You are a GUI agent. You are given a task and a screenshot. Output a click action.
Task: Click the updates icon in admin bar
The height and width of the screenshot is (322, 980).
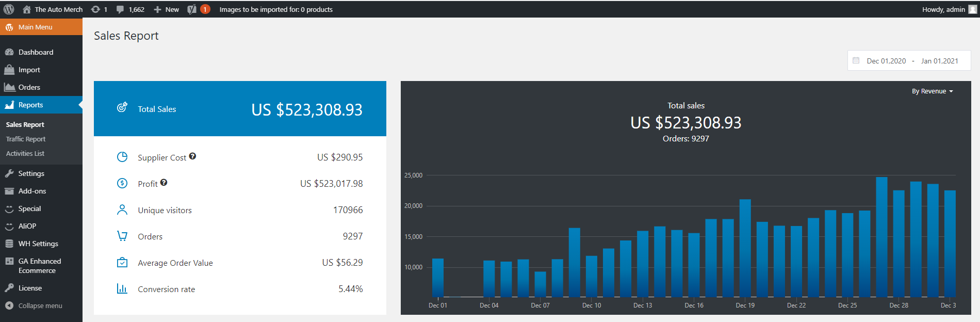click(x=95, y=9)
